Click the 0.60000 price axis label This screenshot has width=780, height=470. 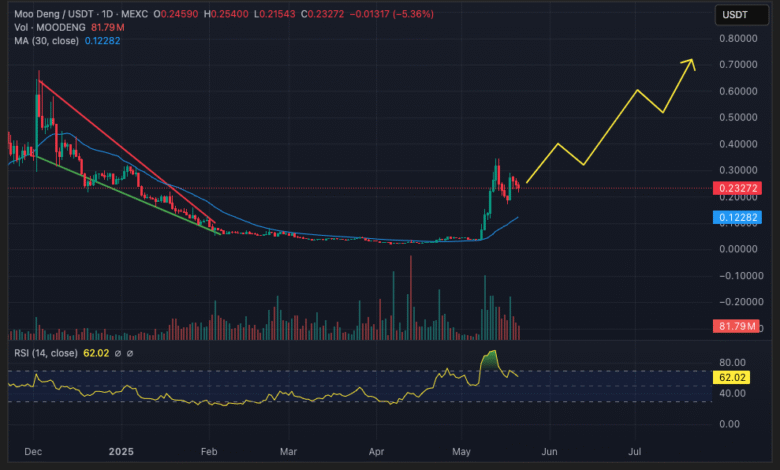[738, 91]
